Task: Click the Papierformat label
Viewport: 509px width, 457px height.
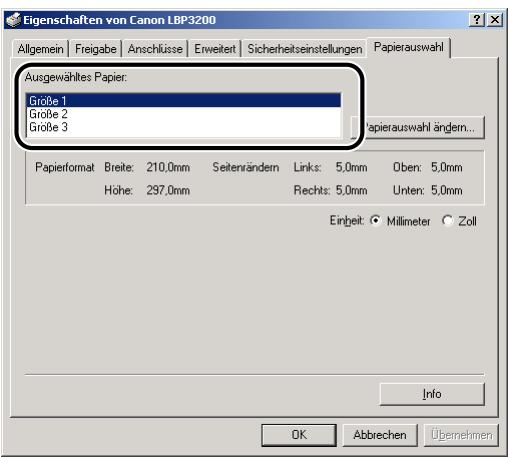Action: (x=65, y=167)
